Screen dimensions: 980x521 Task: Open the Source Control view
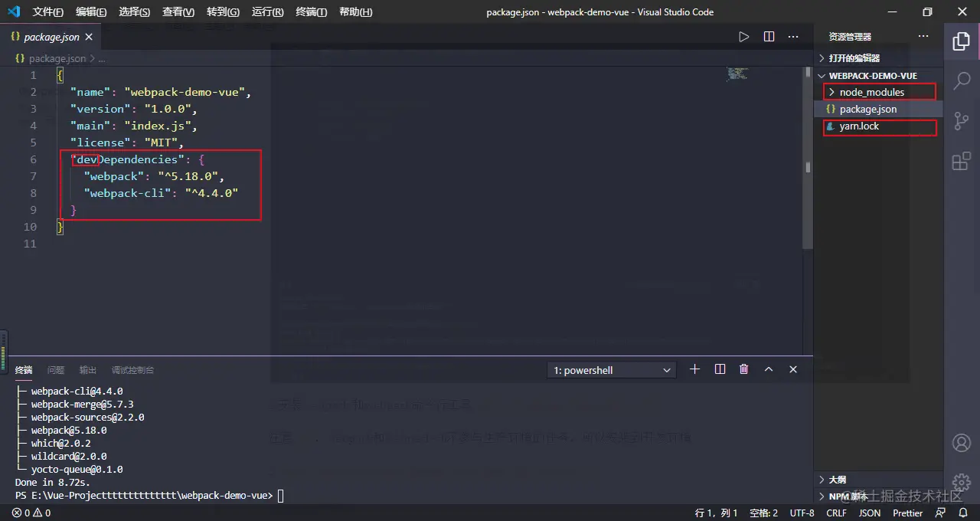962,121
